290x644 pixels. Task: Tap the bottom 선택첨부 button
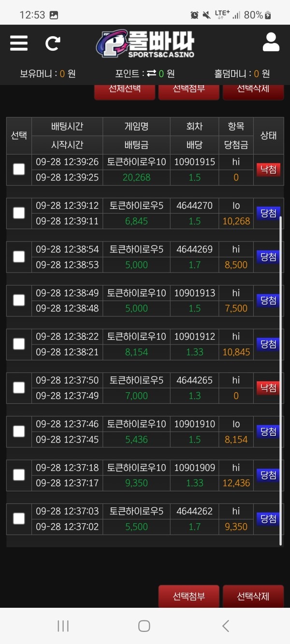tap(189, 596)
